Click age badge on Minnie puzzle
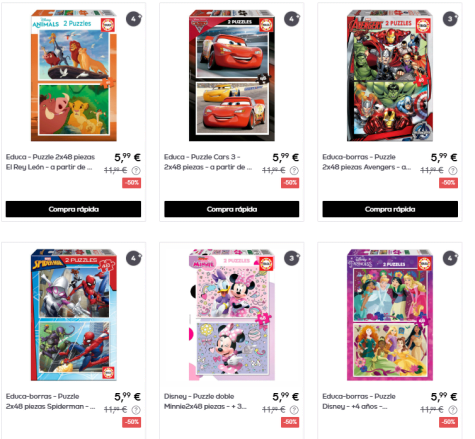Image resolution: width=475 pixels, height=439 pixels. pos(292,258)
